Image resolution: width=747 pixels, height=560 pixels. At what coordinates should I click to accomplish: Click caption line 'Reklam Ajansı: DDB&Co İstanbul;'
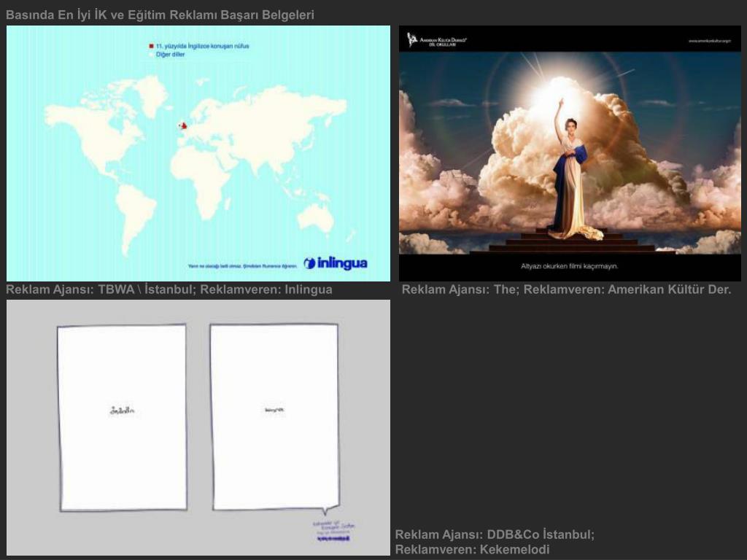click(x=495, y=534)
